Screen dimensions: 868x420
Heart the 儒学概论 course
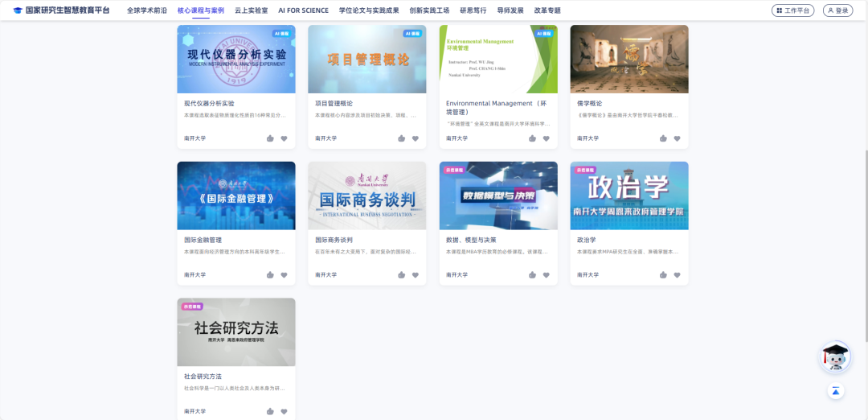(x=677, y=138)
